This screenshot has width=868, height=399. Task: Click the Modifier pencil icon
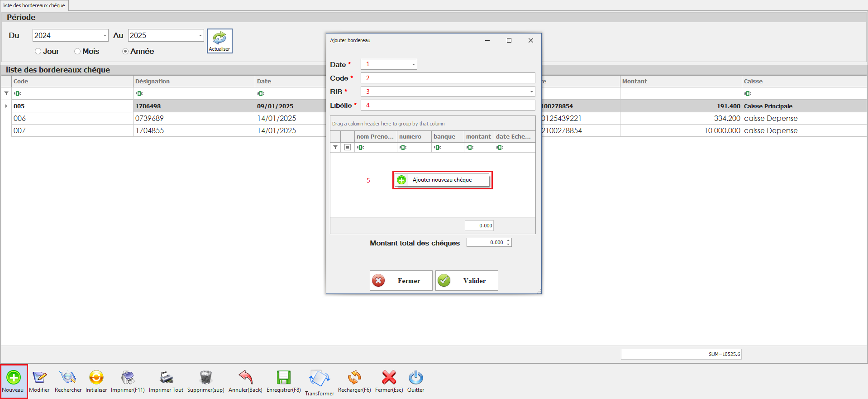click(39, 378)
